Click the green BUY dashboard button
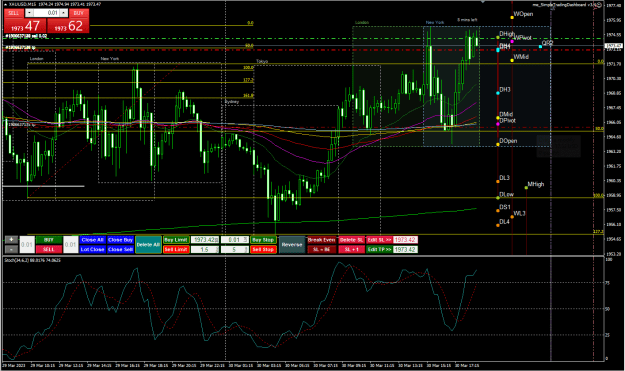The height and width of the screenshot is (371, 625). coord(49,240)
